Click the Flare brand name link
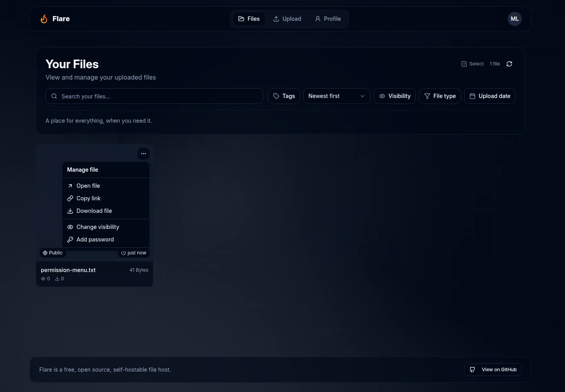The width and height of the screenshot is (565, 392). (61, 19)
